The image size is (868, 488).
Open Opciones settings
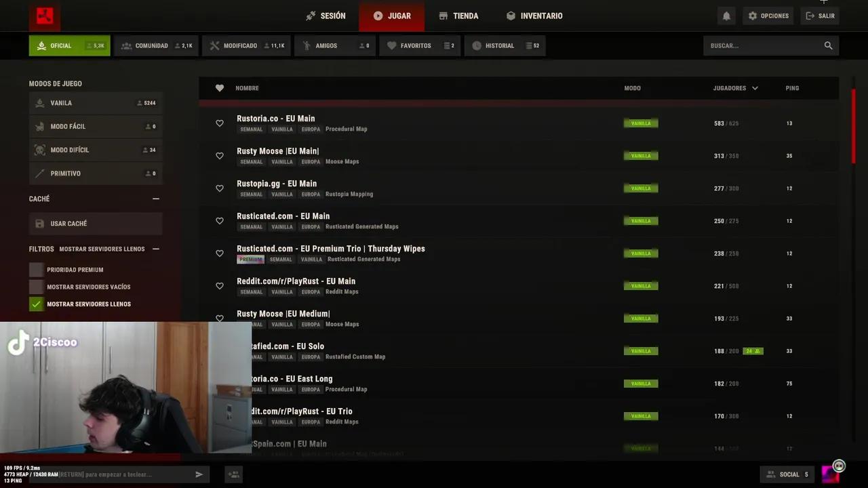point(768,16)
